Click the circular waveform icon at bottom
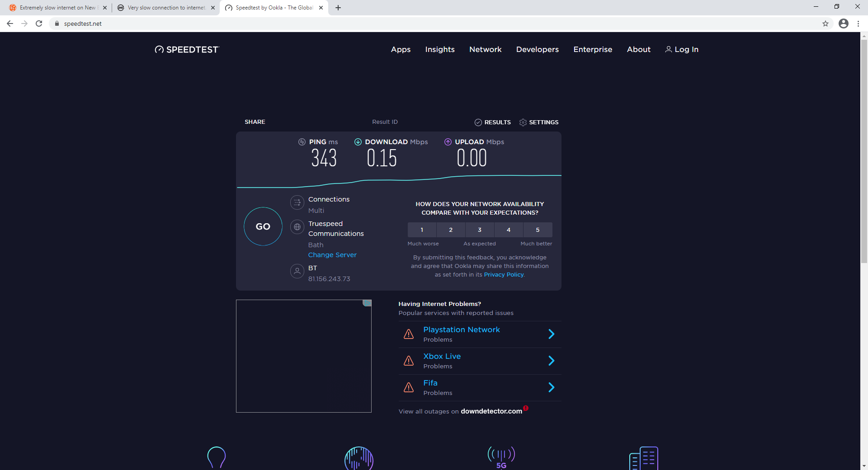The height and width of the screenshot is (470, 868). pyautogui.click(x=359, y=459)
